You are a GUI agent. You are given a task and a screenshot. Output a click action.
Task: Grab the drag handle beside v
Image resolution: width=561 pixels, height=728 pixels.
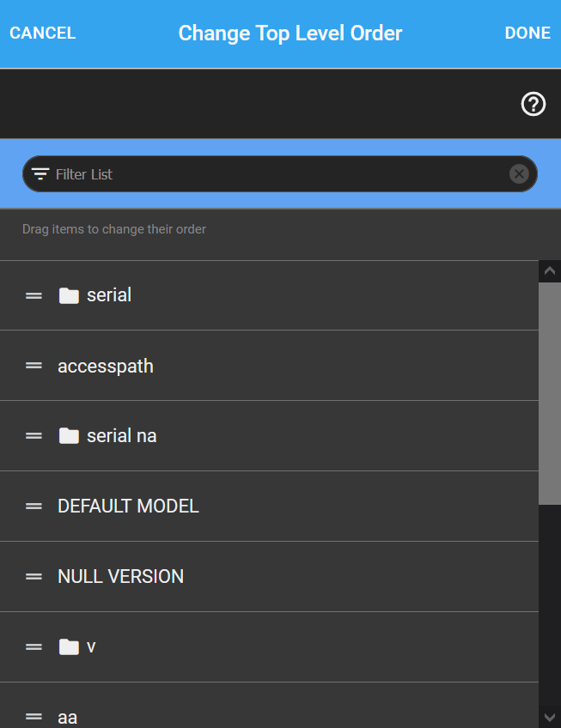point(34,647)
